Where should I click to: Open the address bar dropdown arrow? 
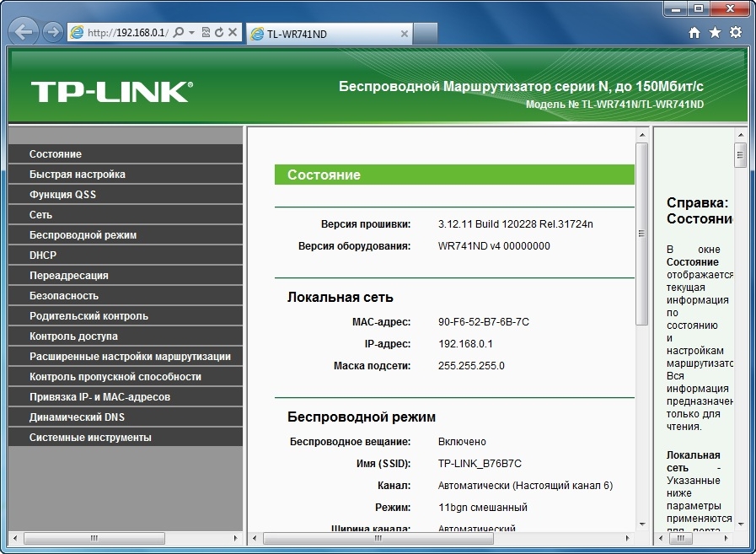191,33
